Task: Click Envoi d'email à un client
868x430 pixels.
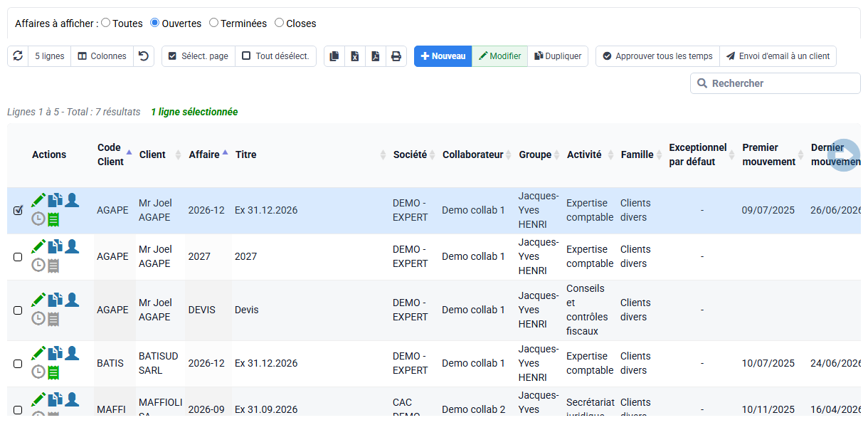Action: pos(778,56)
